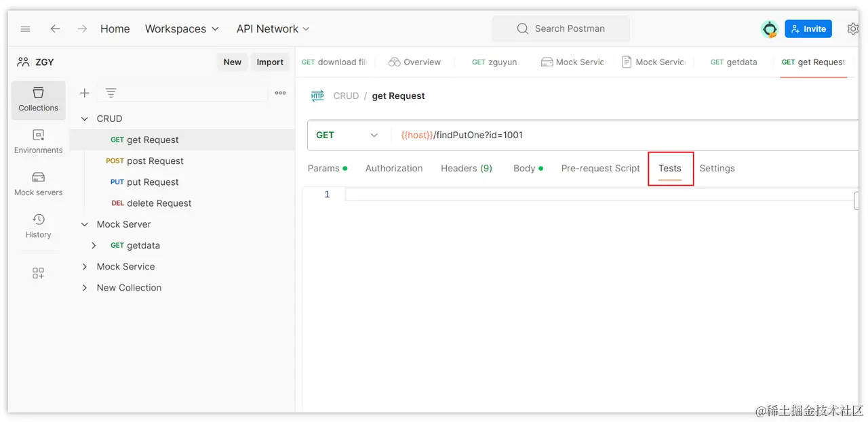
Task: Click the Import button
Action: (x=270, y=62)
